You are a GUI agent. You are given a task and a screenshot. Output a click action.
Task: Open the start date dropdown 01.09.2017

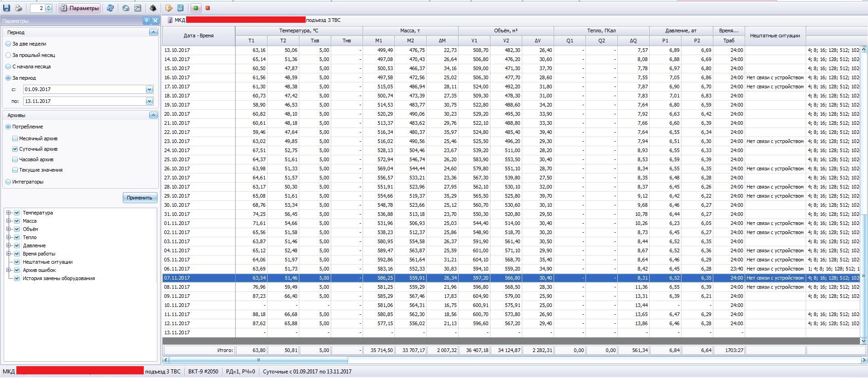click(149, 90)
